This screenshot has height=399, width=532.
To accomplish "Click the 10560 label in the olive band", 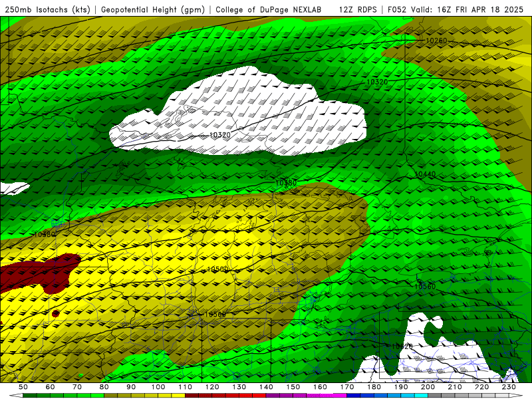I will [x=215, y=315].
